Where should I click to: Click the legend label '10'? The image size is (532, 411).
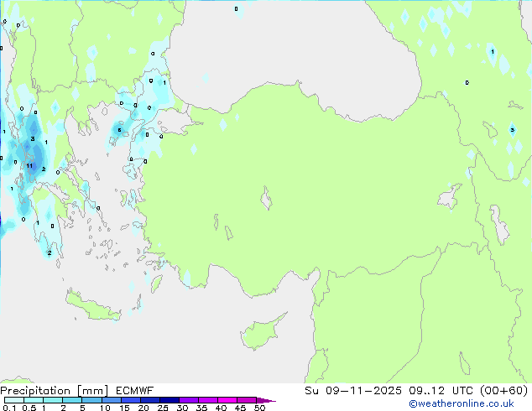coord(105,408)
